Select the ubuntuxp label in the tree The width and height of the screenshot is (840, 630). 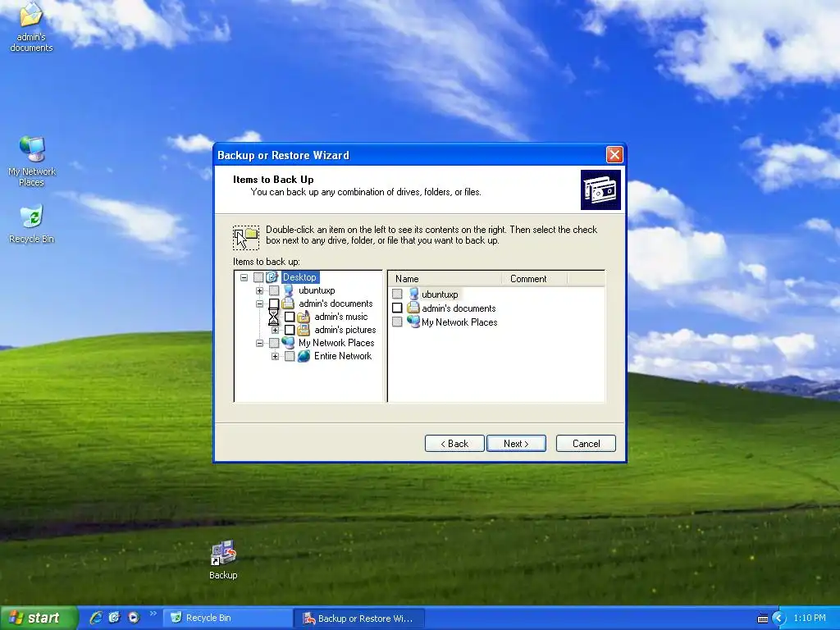coord(317,290)
